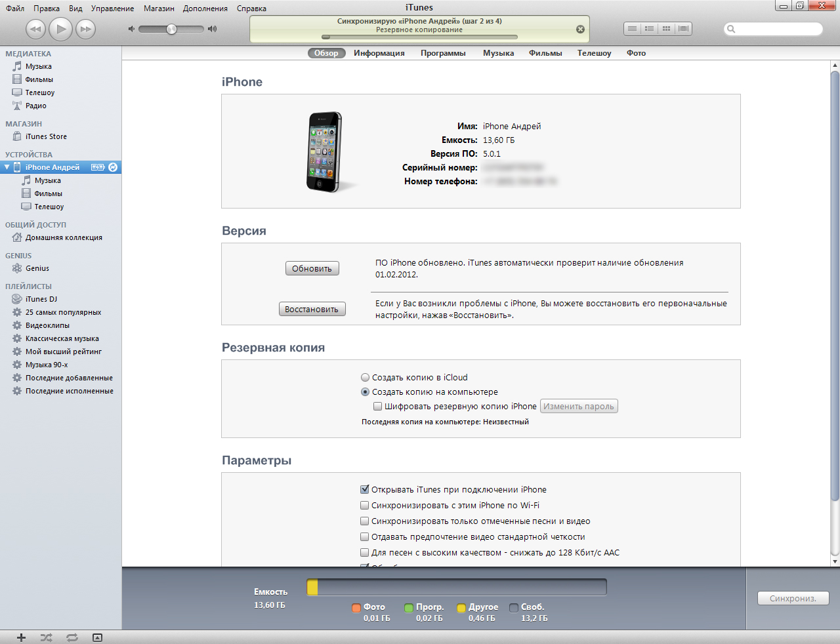Open the Правка menu

pyautogui.click(x=47, y=9)
